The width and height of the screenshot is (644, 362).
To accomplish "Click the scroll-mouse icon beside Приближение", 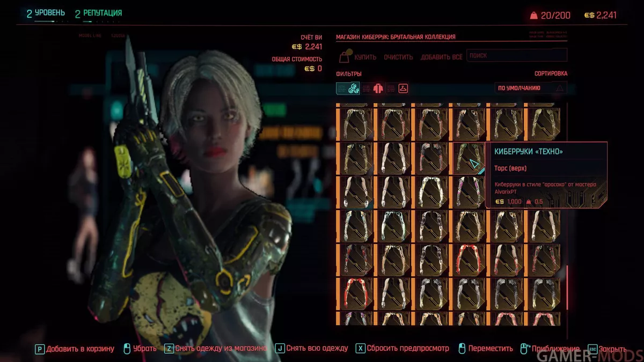I will pos(525,349).
